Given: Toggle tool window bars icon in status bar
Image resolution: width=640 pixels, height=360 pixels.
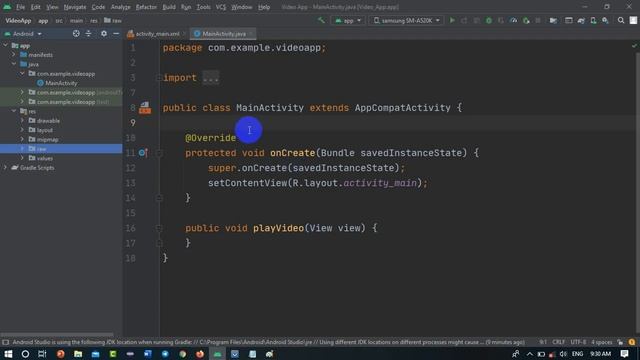Looking at the screenshot, I should point(5,342).
